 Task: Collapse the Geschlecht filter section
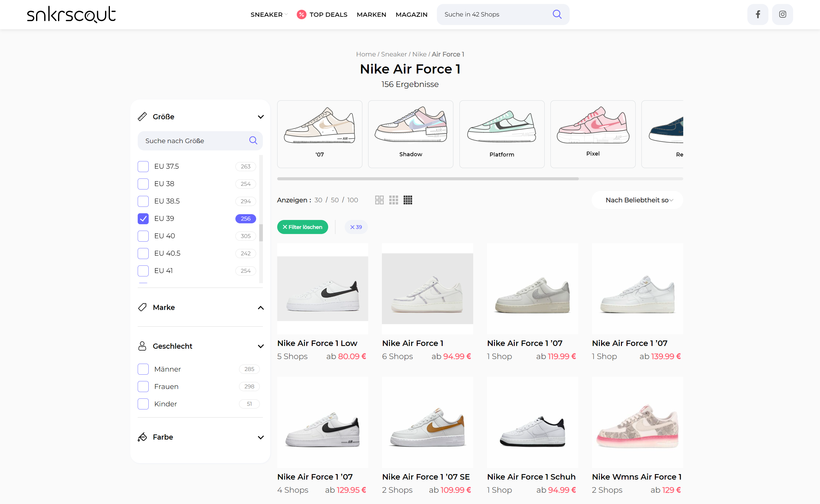(x=261, y=346)
